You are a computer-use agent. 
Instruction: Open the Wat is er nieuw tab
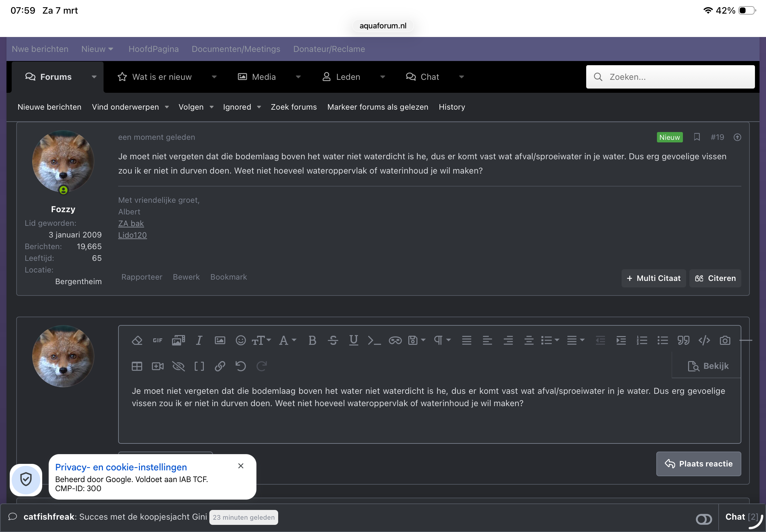click(x=162, y=77)
